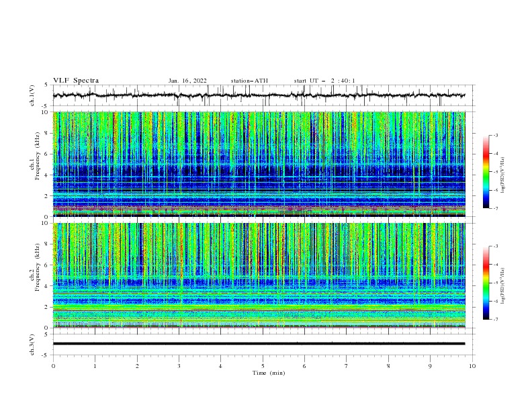This screenshot has width=532, height=411.
Task: Click the lower "log(PSD)(V²/Hz)" color bar label
Action: coord(503,286)
